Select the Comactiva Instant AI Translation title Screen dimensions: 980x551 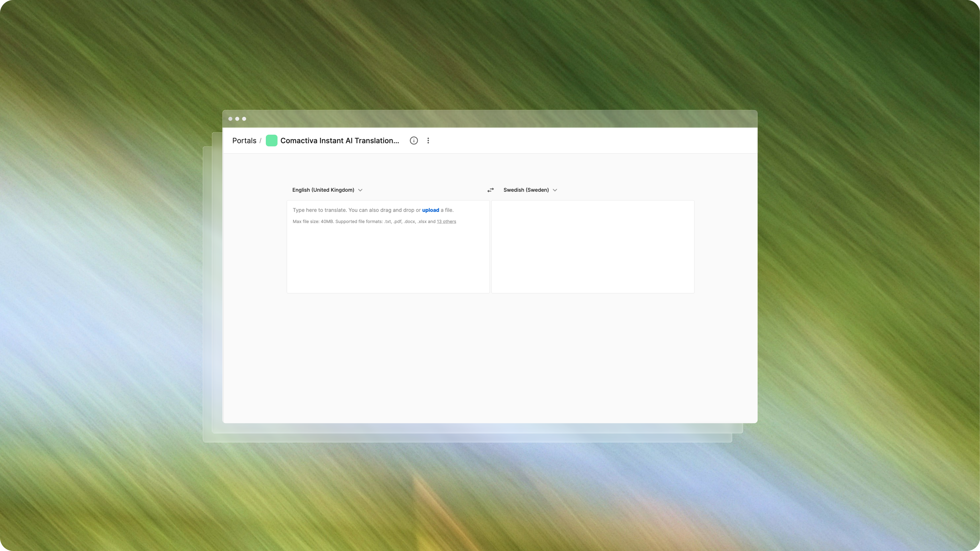coord(340,140)
